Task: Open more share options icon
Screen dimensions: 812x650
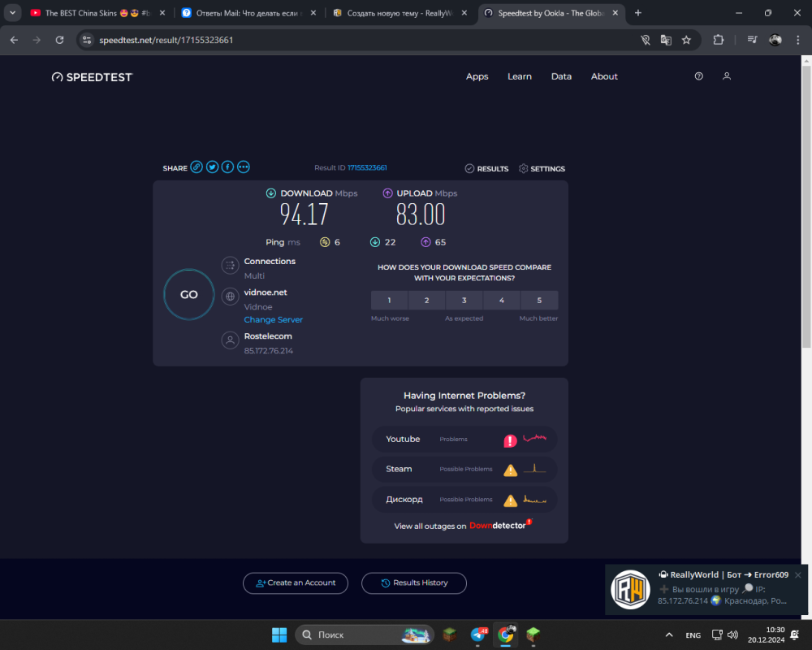Action: tap(244, 167)
